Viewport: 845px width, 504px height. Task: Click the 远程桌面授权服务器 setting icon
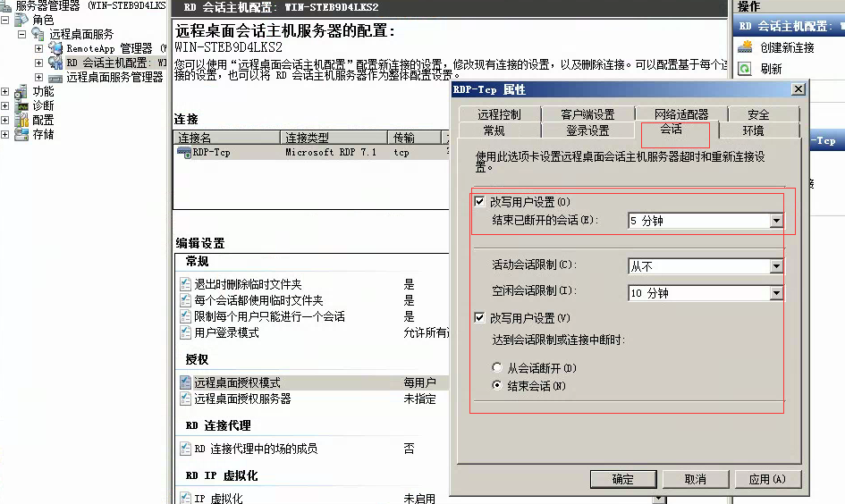(x=185, y=399)
